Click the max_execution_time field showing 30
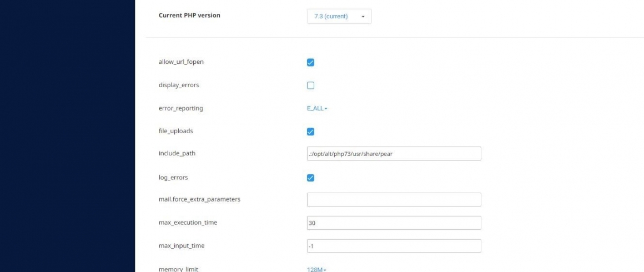Image resolution: width=644 pixels, height=272 pixels. point(394,223)
